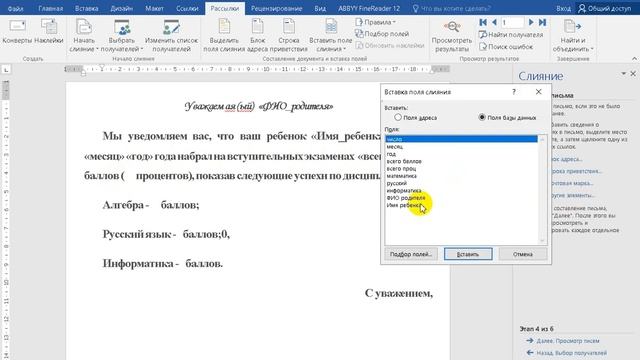Switch to the Ссылки tab
640x360 pixels.
pos(187,8)
